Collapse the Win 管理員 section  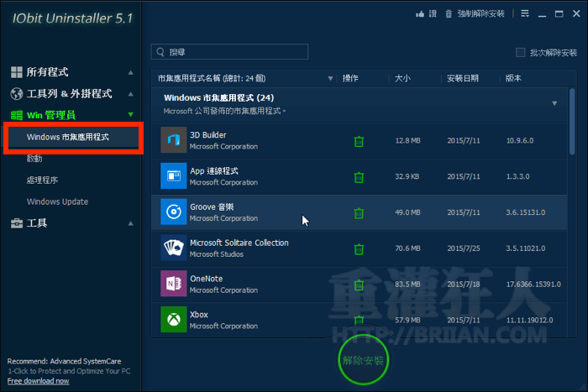click(x=130, y=115)
